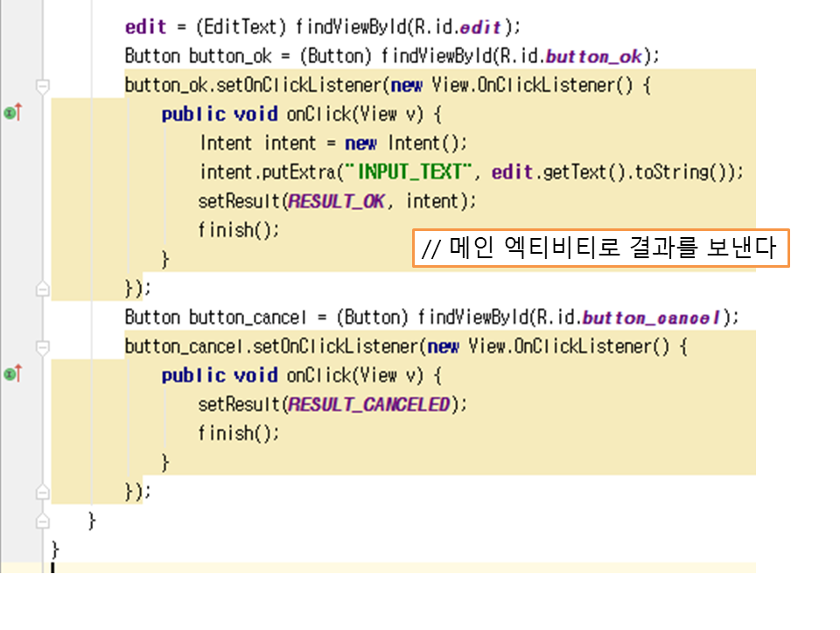Click the implements-method gutter icon beside the second onClick
Screen dimensions: 840x630
[11, 374]
